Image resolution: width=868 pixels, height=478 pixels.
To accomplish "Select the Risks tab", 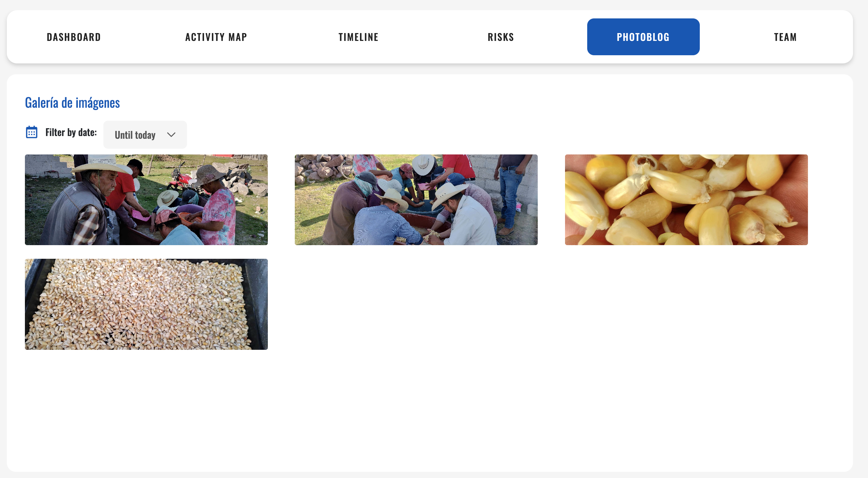I will coord(501,37).
